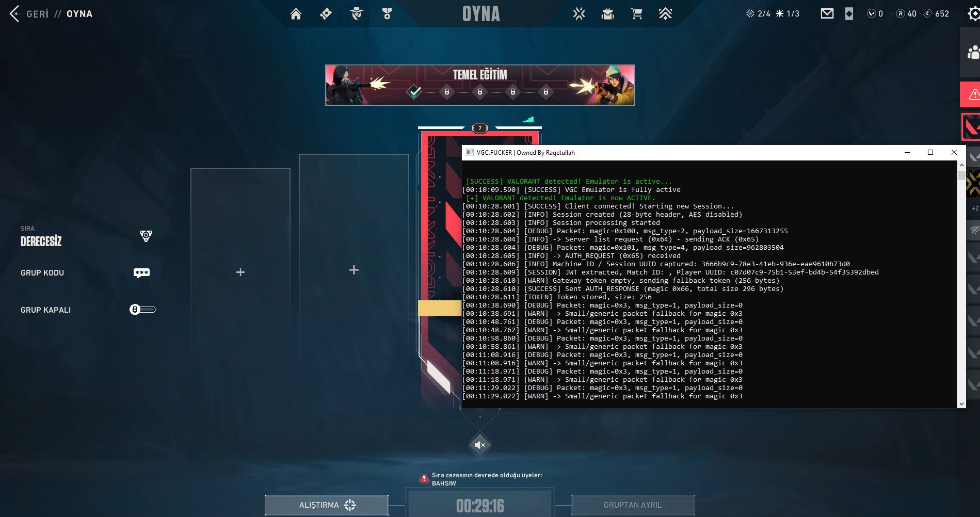The width and height of the screenshot is (980, 517).
Task: Click the console window's title bar icon
Action: pyautogui.click(x=470, y=152)
